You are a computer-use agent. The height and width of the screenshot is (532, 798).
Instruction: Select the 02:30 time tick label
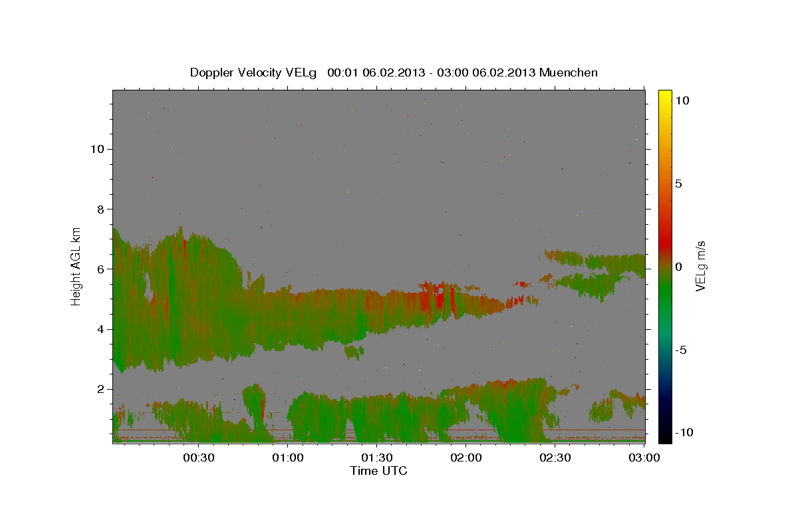coord(555,458)
